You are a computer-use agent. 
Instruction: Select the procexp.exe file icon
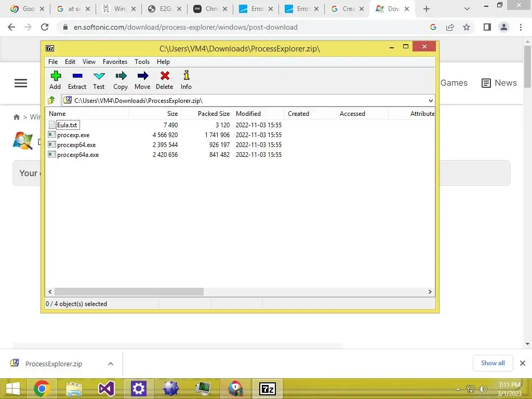tap(52, 135)
